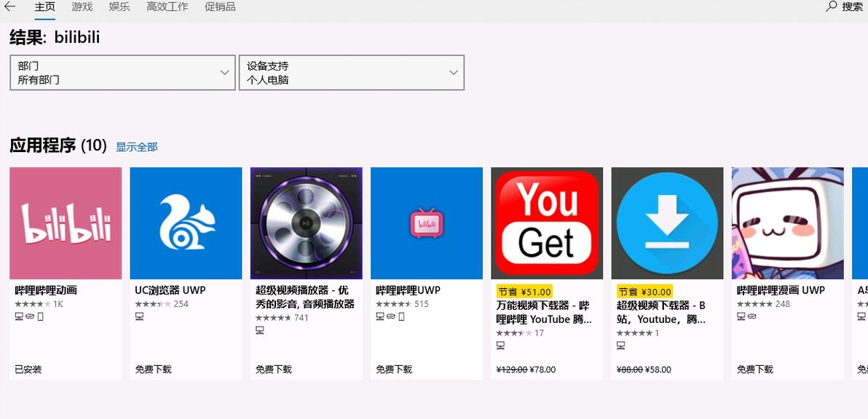Open the pink bilibili app tile image
Viewport: 868px width, 419px height.
(x=66, y=223)
